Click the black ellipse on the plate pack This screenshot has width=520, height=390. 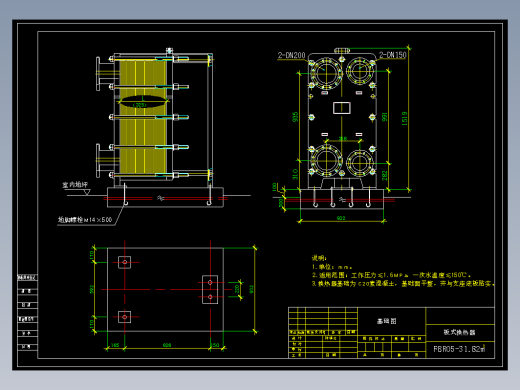pyautogui.click(x=143, y=102)
